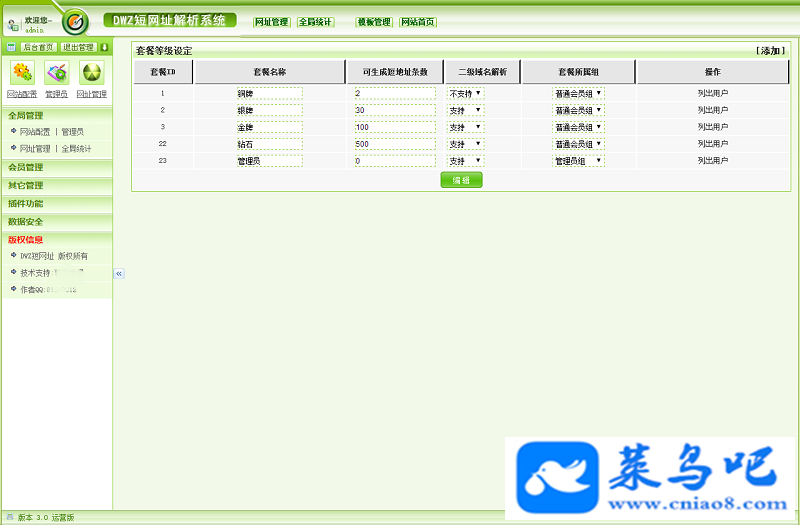Viewport: 800px width, 525px height.
Task: Click the 银牌 package name field
Action: 269,110
